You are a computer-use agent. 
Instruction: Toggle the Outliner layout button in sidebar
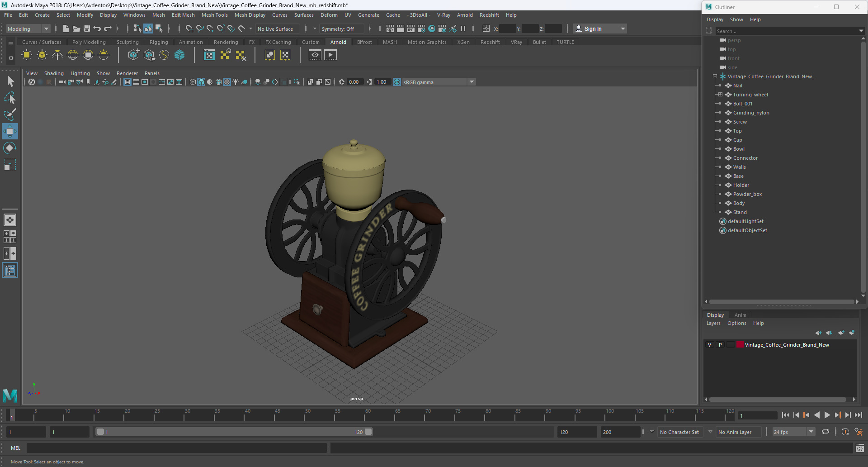click(10, 271)
